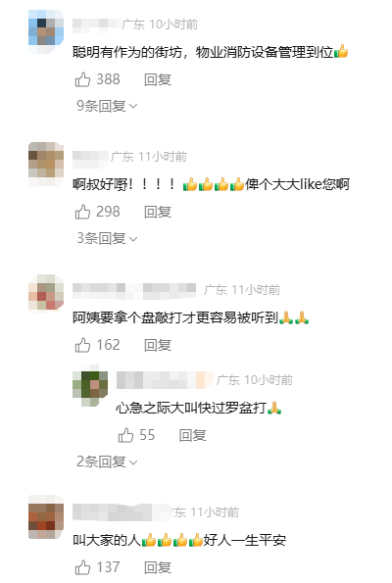Open blurred username above 阿姨要拿个盘 comment
This screenshot has width=392, height=583.
(134, 291)
